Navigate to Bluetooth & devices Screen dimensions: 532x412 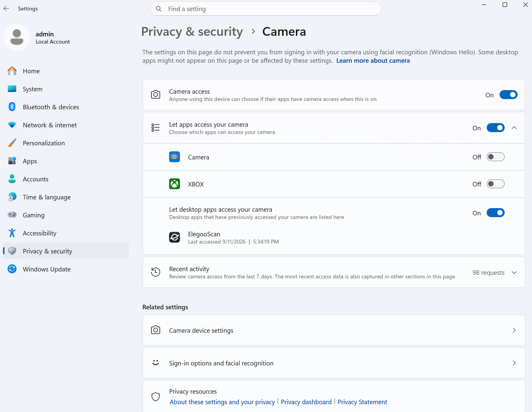click(x=66, y=107)
